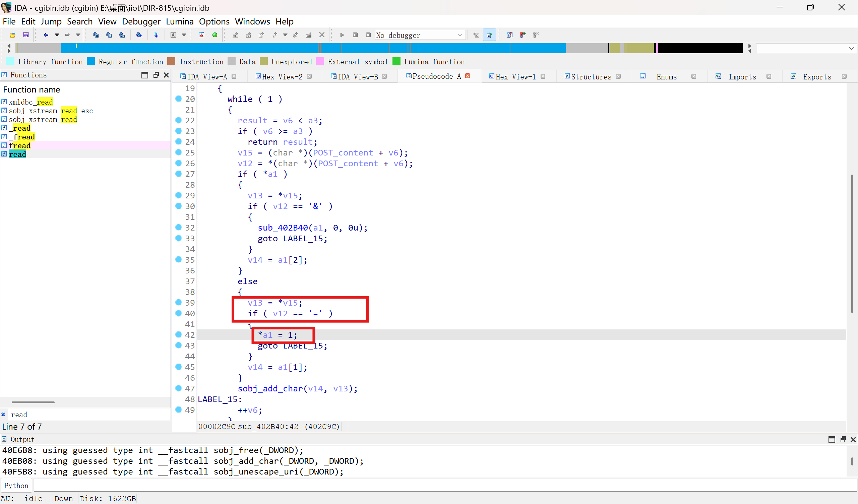Viewport: 858px width, 504px height.
Task: Click the binoculars search-immediate icon
Action: 96,35
